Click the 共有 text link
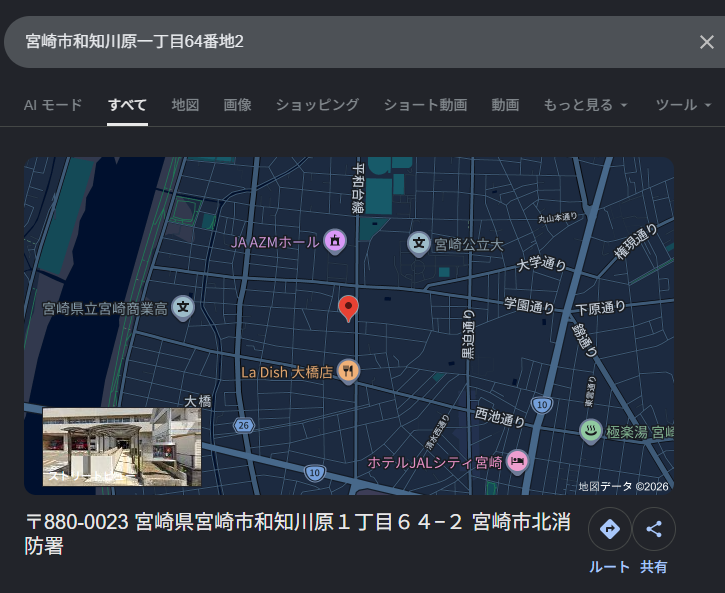725x593 pixels. point(654,567)
